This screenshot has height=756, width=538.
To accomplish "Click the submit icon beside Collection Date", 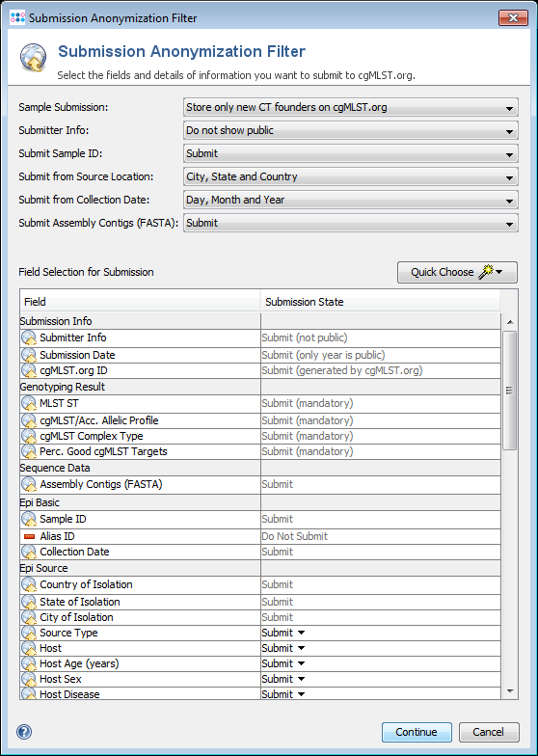I will click(x=29, y=552).
